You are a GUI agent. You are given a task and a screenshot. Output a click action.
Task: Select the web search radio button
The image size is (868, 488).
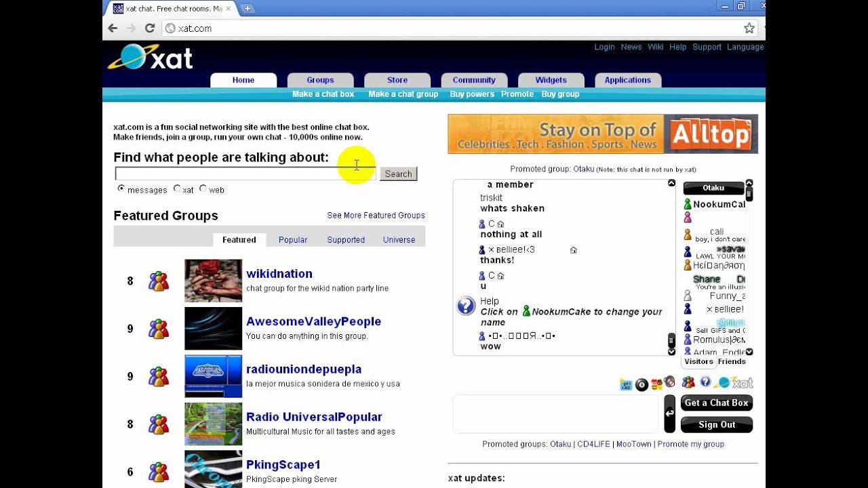(203, 188)
